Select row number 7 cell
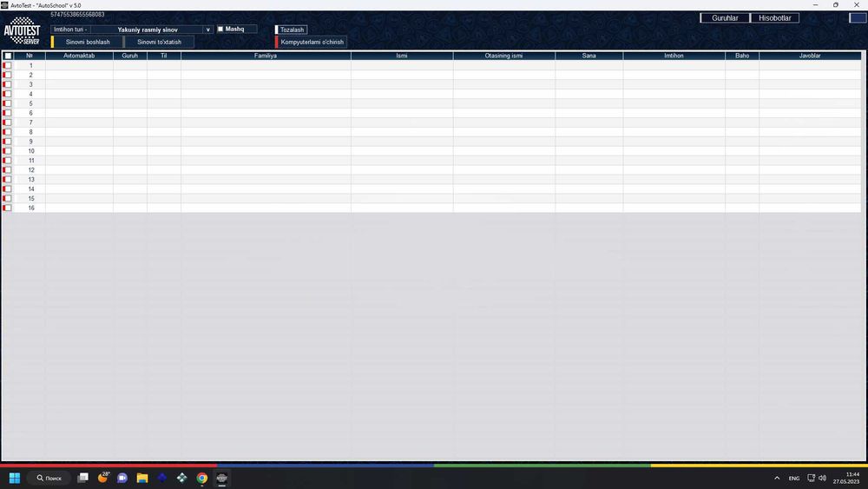 coord(30,122)
